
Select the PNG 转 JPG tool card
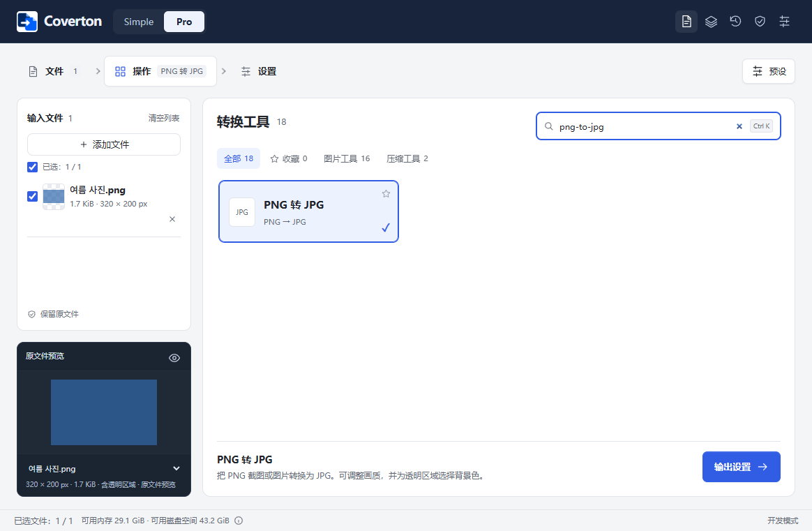308,211
